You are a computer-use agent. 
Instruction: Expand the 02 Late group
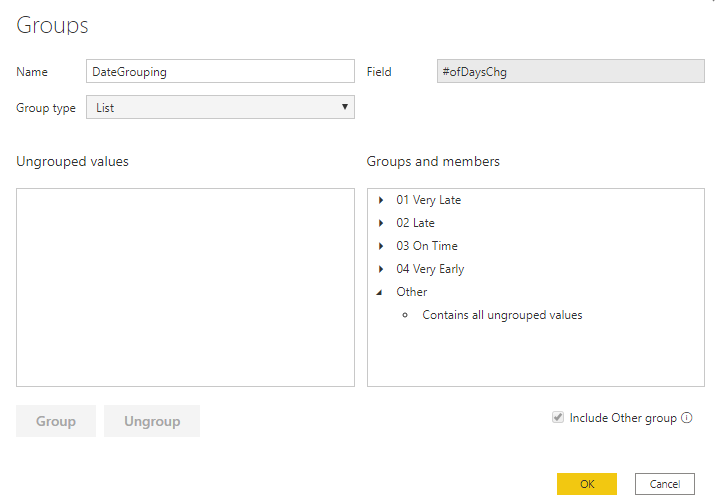(381, 223)
